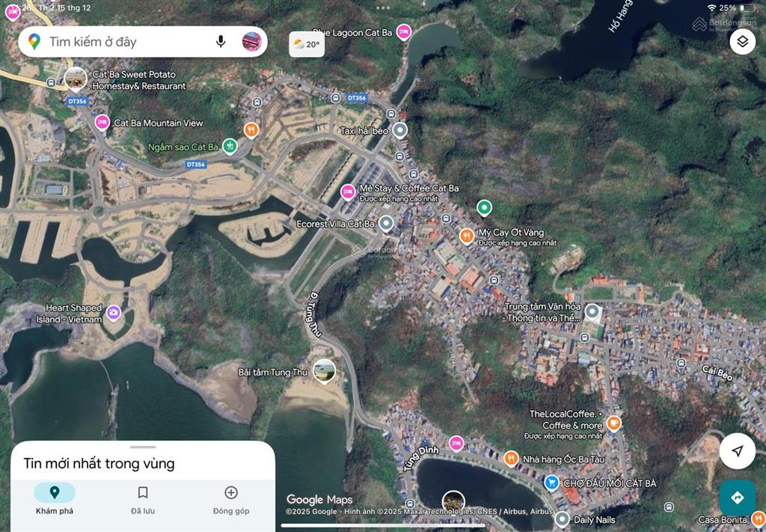Switch to the Đã lưu tab
This screenshot has height=532, width=766.
click(x=142, y=498)
